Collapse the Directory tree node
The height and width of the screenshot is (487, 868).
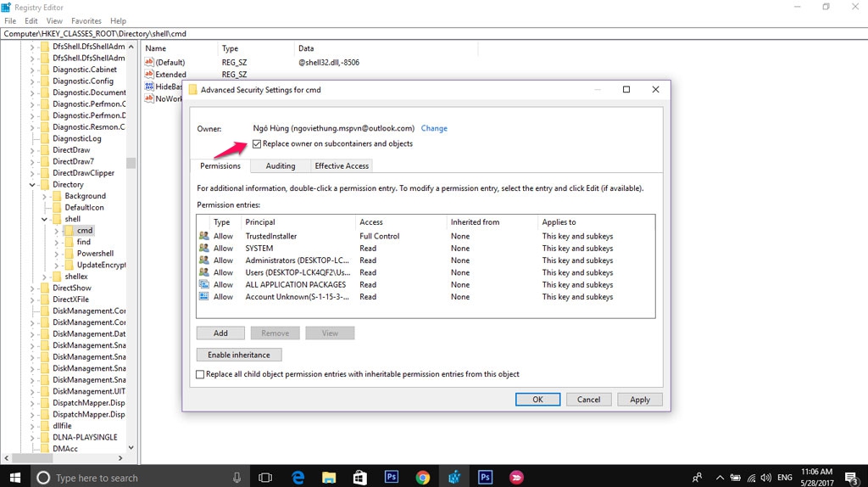click(x=33, y=184)
